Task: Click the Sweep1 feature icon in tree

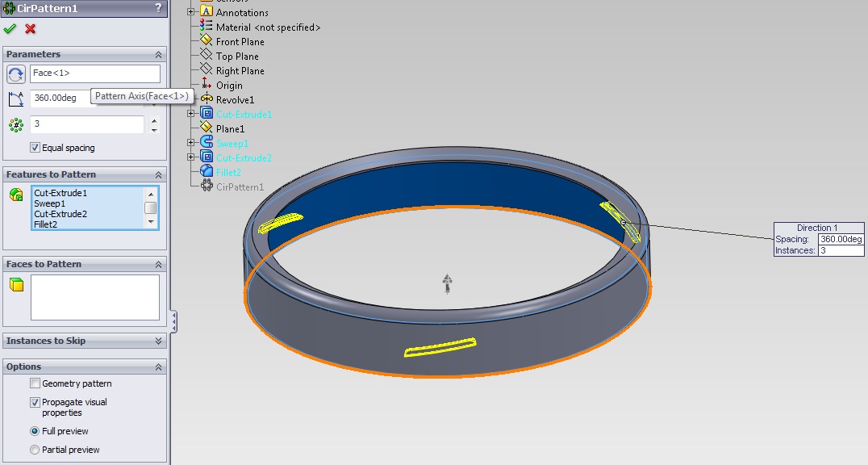Action: tap(206, 142)
